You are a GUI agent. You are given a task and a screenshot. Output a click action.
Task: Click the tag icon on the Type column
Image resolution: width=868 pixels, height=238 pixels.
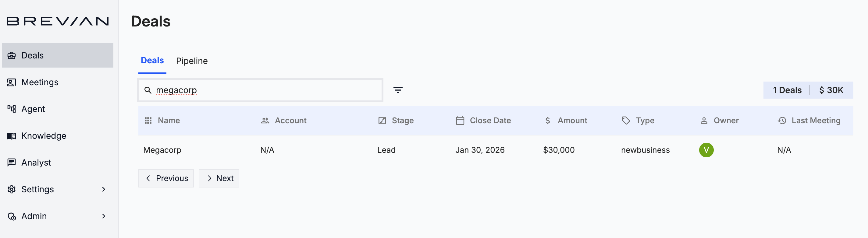tap(625, 120)
